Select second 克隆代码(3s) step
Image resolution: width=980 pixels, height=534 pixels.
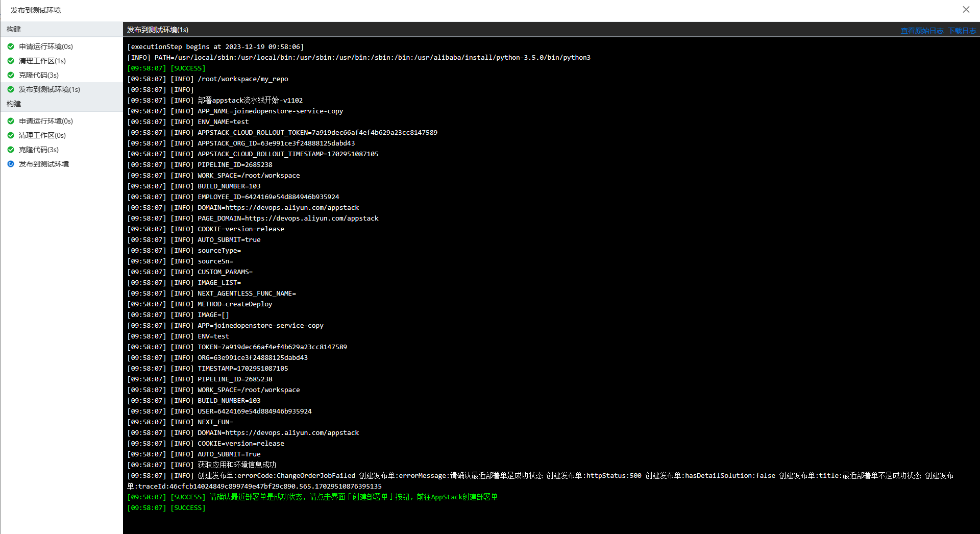click(x=39, y=150)
